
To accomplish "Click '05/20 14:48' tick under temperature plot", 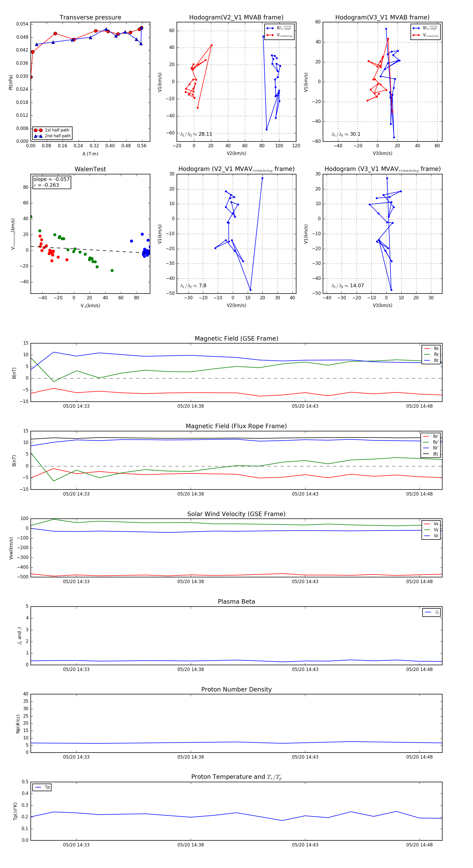I will tap(419, 845).
